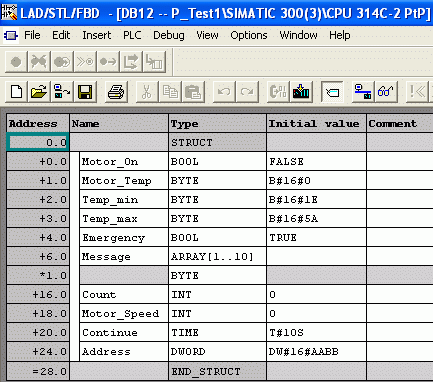Click the Type column header
This screenshot has width=433, height=382.
click(x=218, y=123)
